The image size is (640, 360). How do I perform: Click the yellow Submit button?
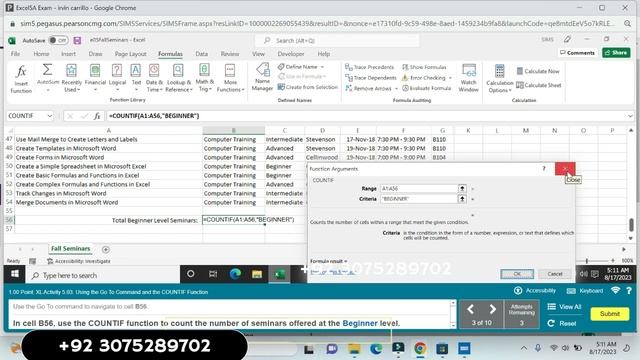(610, 314)
